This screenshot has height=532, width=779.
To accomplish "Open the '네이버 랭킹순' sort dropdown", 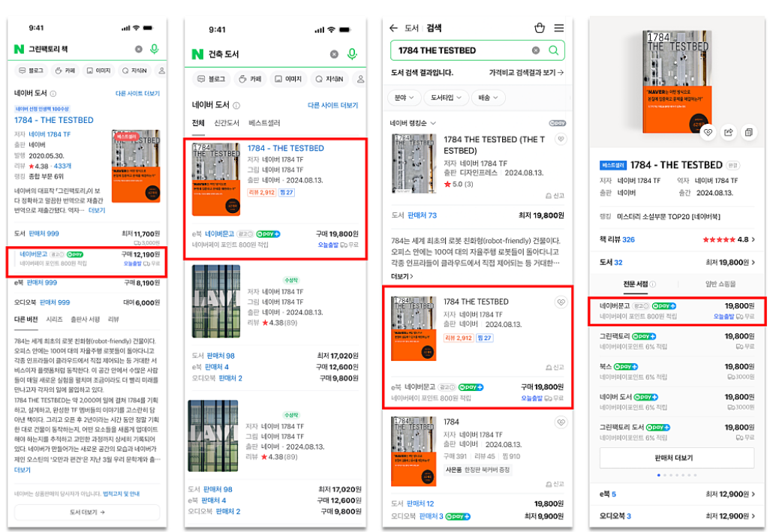I will [413, 123].
